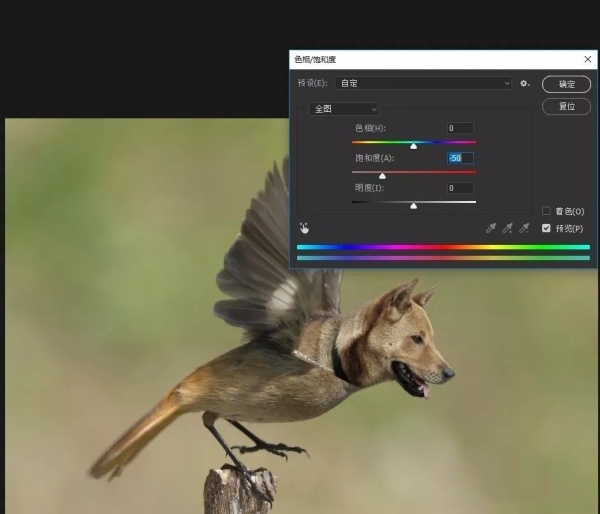Toggle the 预览(P) preview checkbox
Screen dimensions: 600x514
click(x=546, y=228)
